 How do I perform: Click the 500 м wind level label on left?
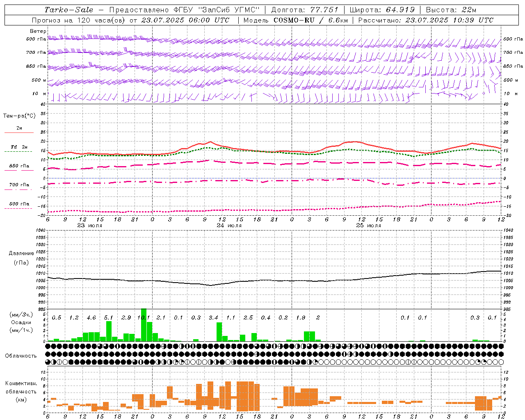pos(39,80)
